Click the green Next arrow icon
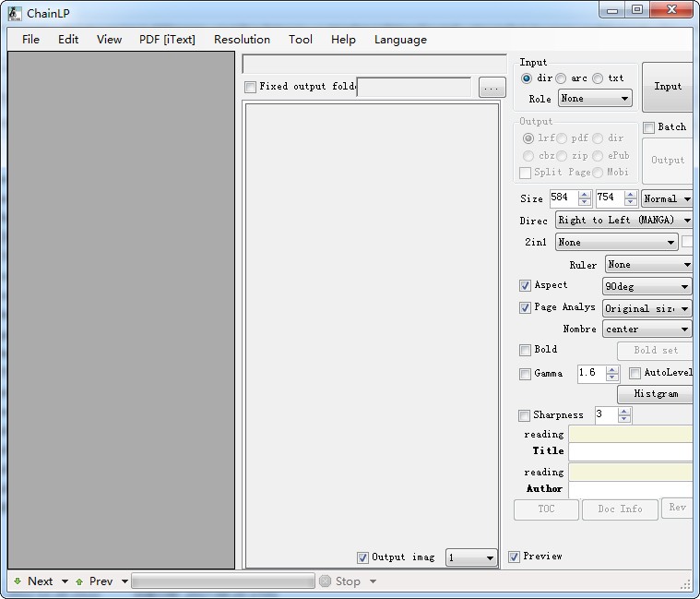 coord(18,581)
